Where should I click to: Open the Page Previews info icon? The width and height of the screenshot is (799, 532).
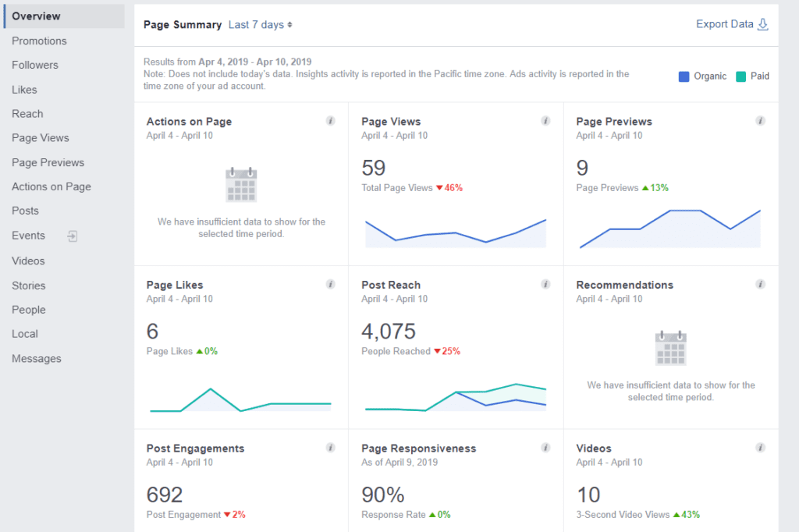pyautogui.click(x=761, y=121)
